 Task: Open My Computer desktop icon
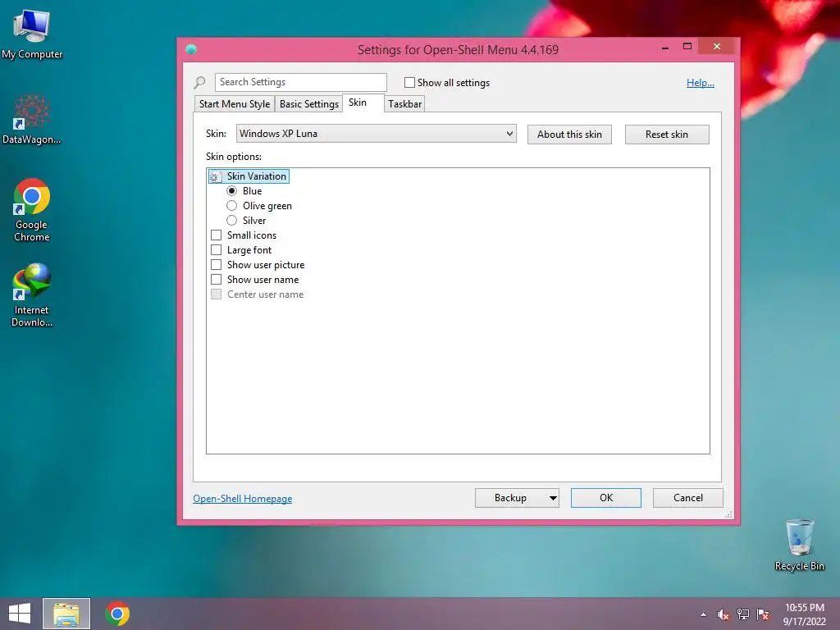pyautogui.click(x=32, y=34)
